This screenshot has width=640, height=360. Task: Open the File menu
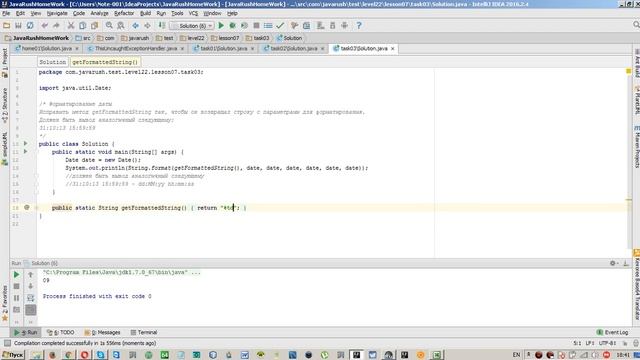point(6,13)
